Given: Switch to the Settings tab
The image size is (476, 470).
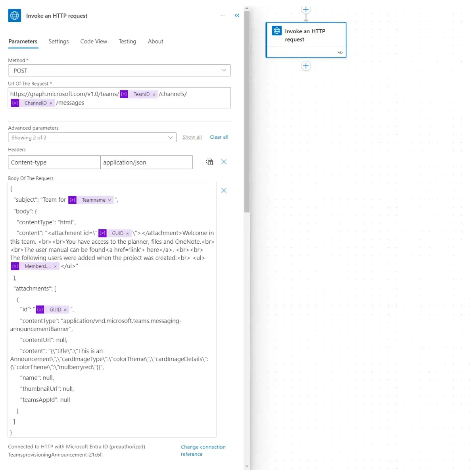Looking at the screenshot, I should (58, 42).
